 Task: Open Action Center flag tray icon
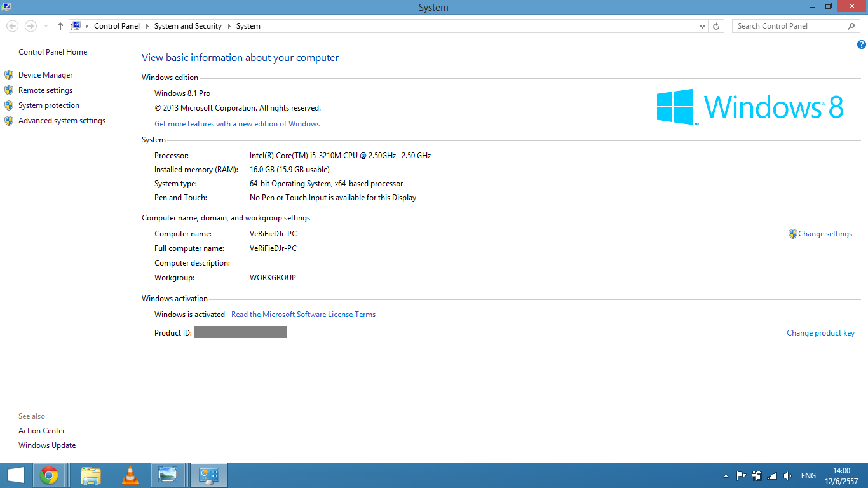pyautogui.click(x=741, y=476)
